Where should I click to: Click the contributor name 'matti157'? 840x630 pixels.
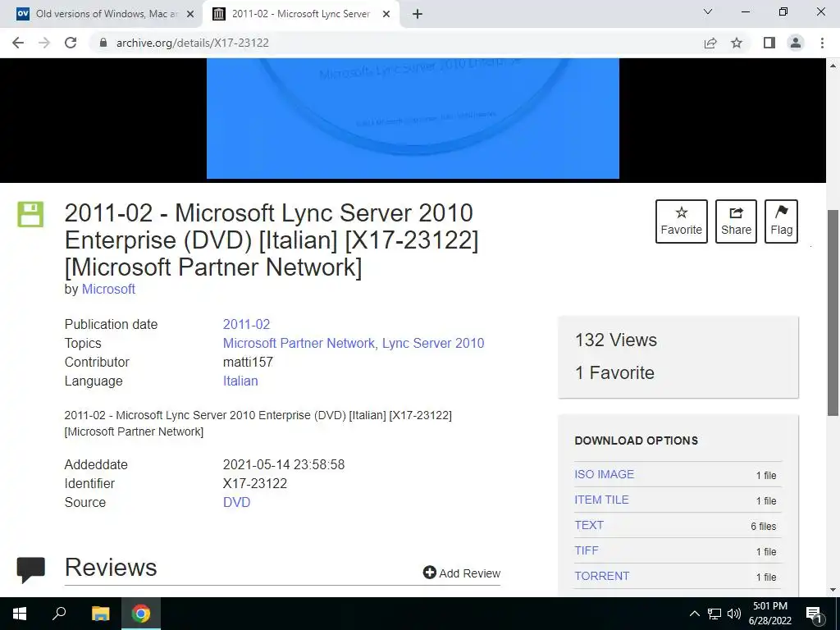point(248,362)
